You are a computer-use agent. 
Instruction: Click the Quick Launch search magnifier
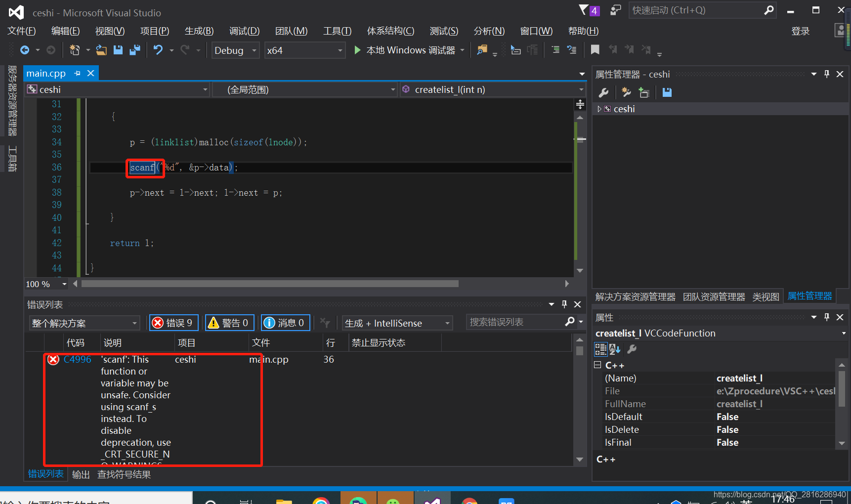pos(768,10)
